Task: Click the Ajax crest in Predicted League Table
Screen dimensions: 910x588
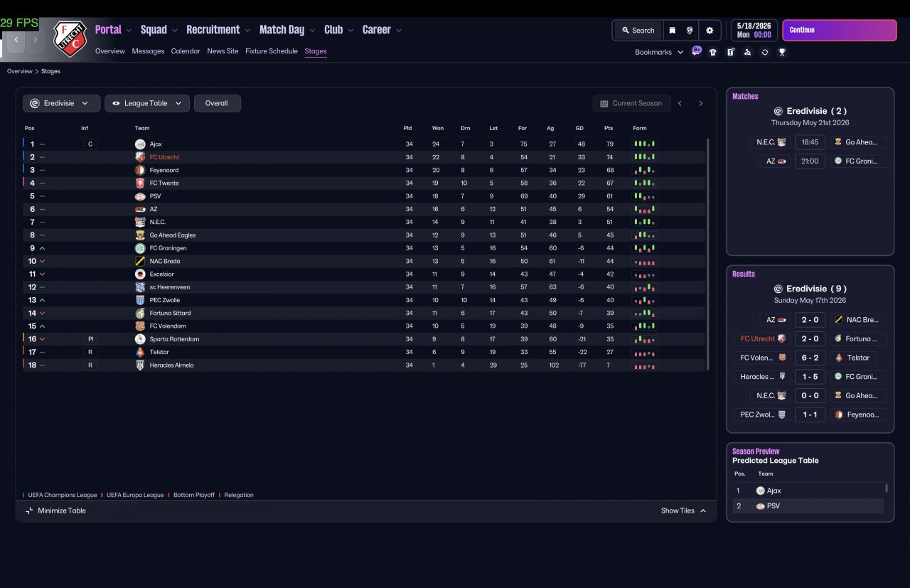Action: 761,491
